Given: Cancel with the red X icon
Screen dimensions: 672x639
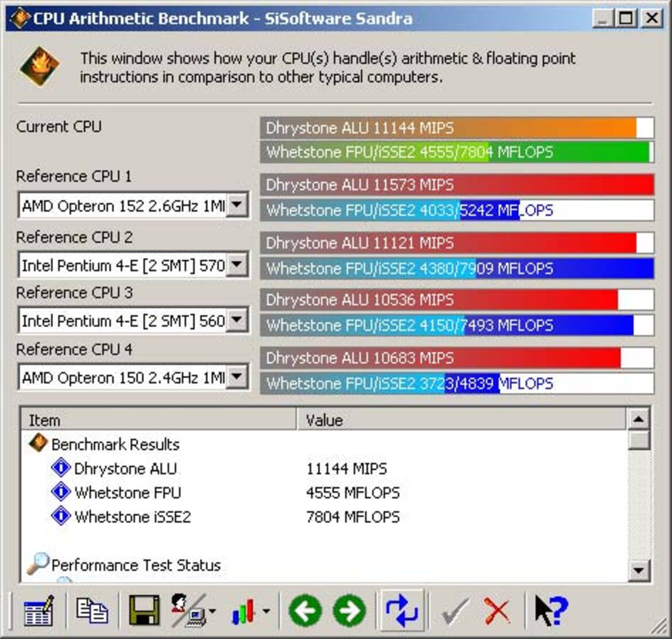Looking at the screenshot, I should 497,611.
